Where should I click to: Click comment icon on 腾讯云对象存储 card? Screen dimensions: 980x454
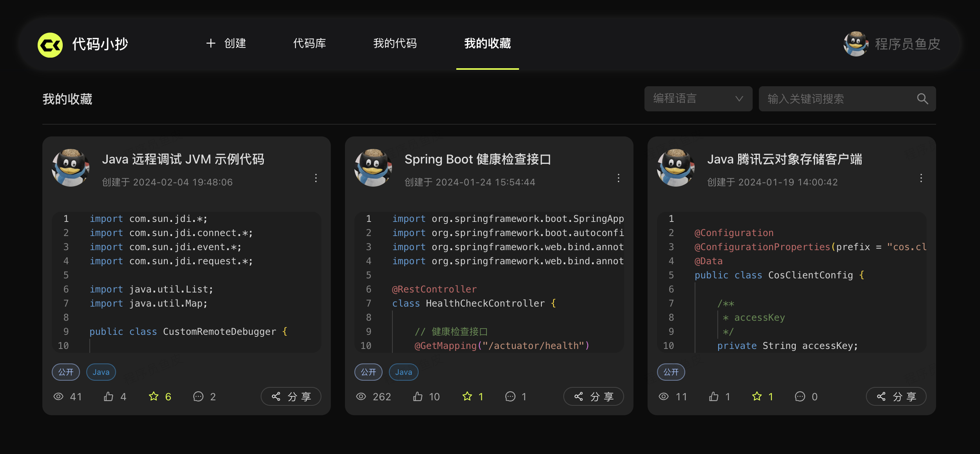[800, 396]
